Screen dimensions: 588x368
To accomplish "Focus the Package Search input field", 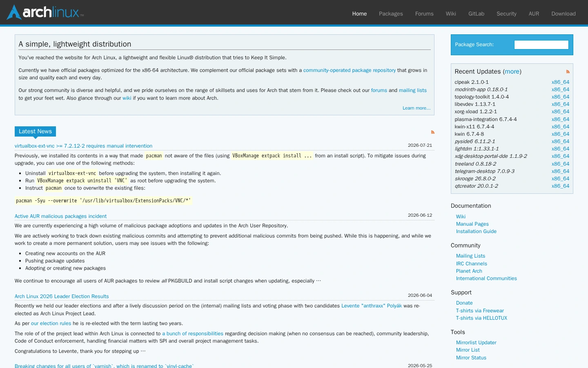I will 541,45.
